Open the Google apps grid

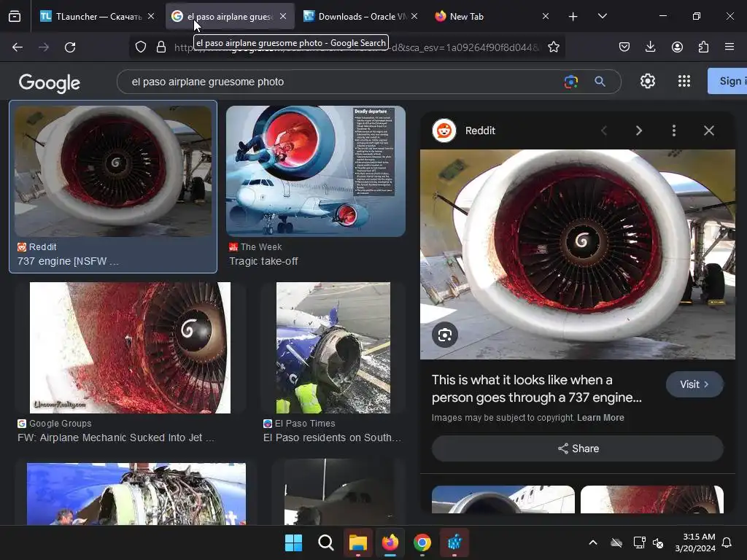pos(684,81)
